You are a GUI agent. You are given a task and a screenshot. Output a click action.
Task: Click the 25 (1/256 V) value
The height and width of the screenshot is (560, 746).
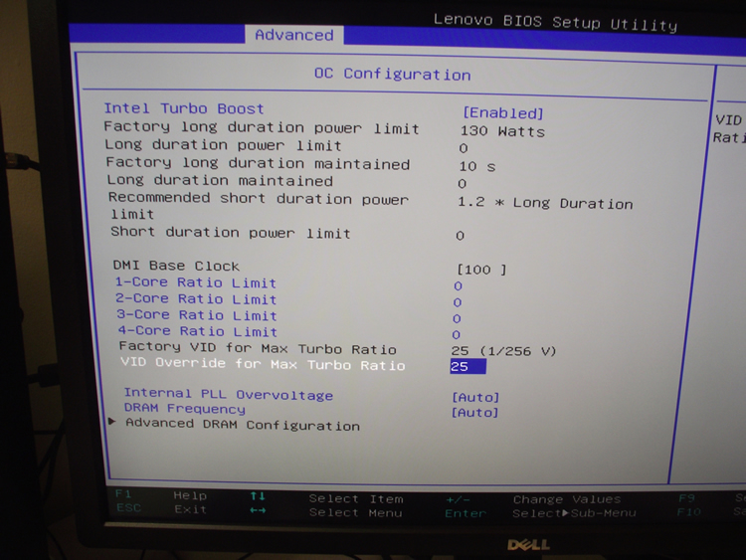503,351
